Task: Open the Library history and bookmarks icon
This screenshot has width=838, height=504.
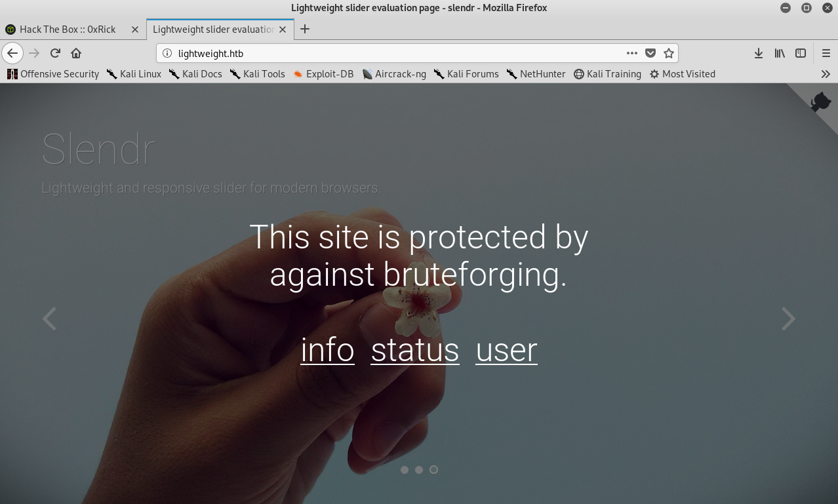Action: 780,53
